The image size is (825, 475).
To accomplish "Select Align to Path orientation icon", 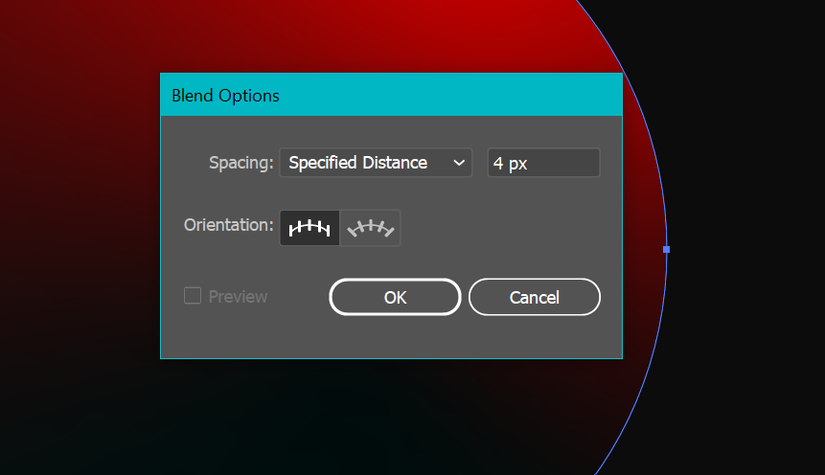I will (370, 228).
